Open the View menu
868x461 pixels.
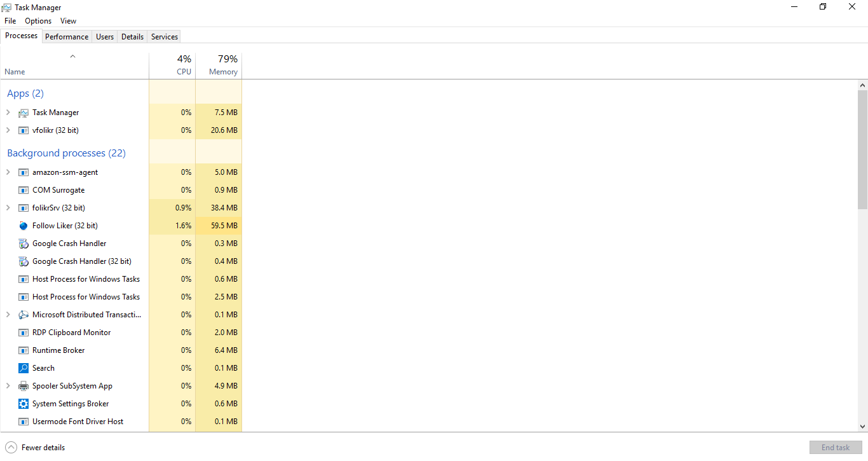click(x=68, y=21)
